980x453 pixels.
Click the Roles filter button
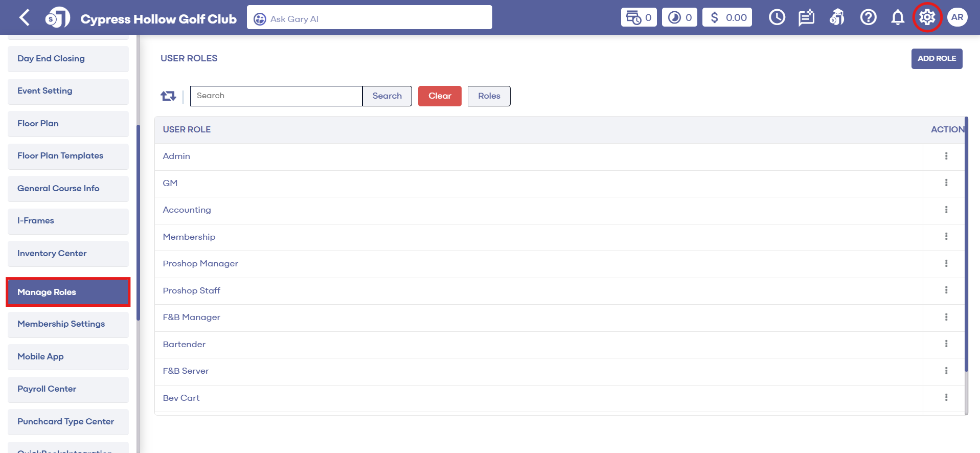[x=489, y=96]
